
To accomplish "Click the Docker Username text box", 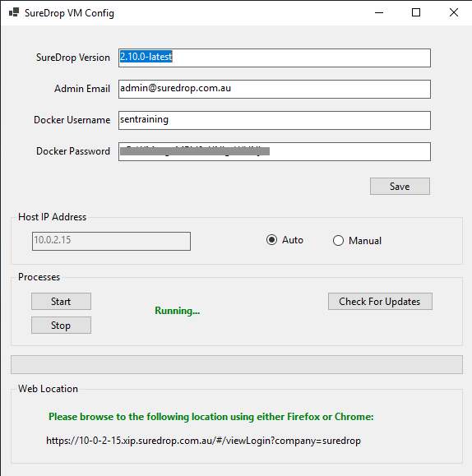I will point(275,120).
